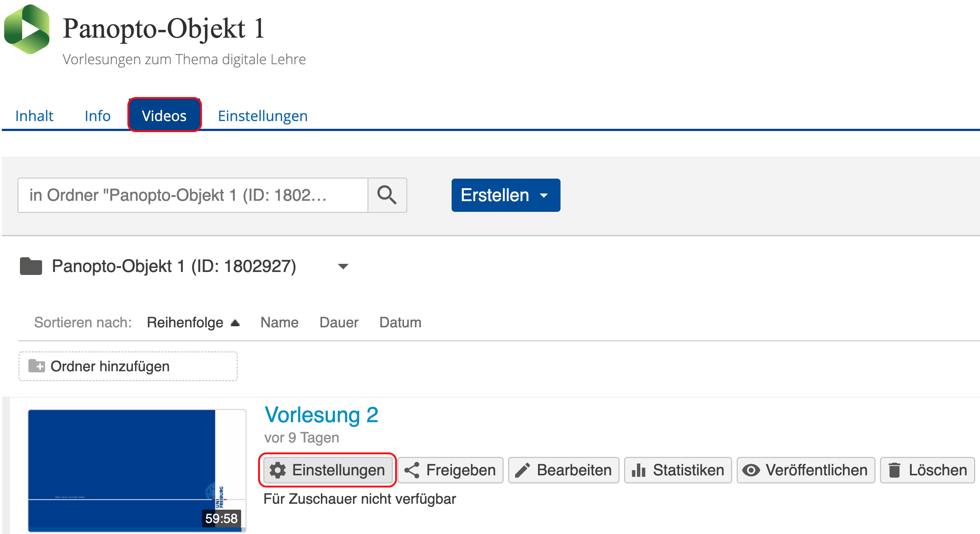Click the search field for Panopto-Objekt 1 folder
The image size is (980, 534).
(x=193, y=195)
